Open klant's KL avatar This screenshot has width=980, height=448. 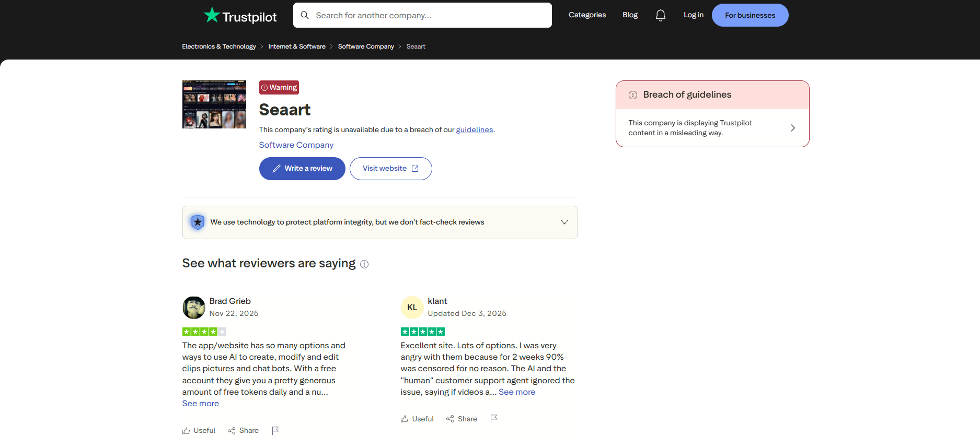pyautogui.click(x=412, y=308)
